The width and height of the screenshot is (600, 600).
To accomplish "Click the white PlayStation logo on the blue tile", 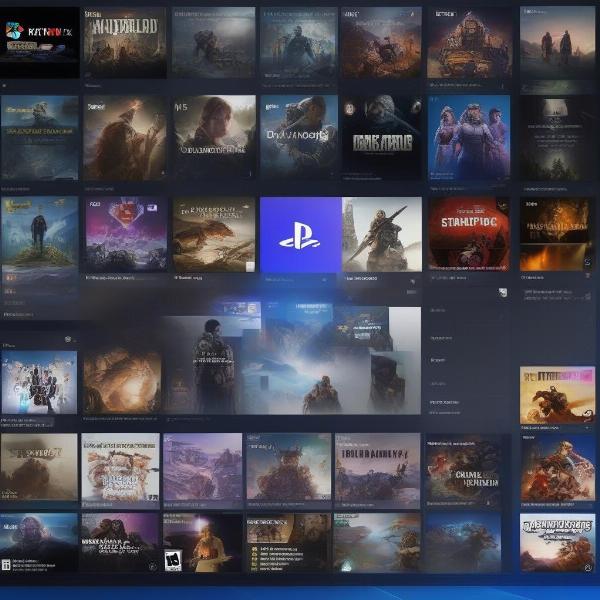I will pos(300,236).
